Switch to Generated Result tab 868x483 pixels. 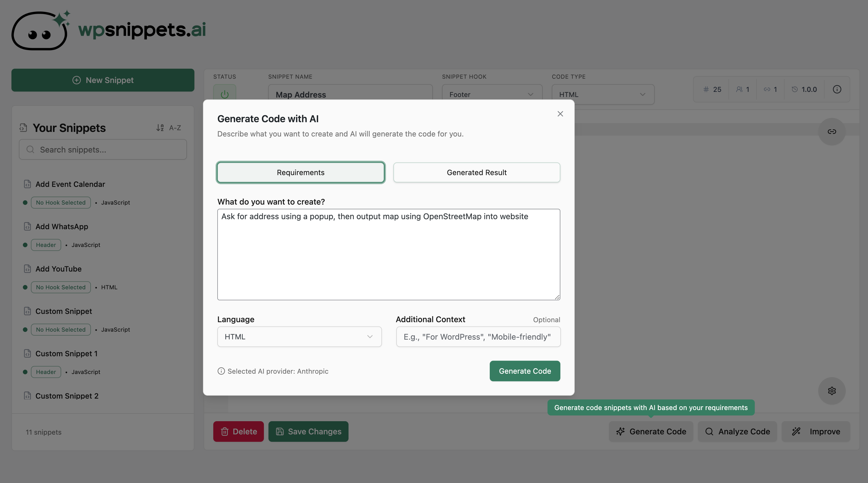[476, 172]
